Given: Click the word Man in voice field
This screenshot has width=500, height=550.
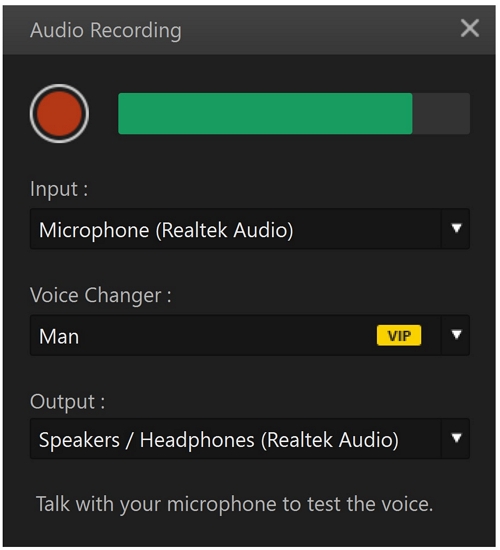Looking at the screenshot, I should coord(59,336).
